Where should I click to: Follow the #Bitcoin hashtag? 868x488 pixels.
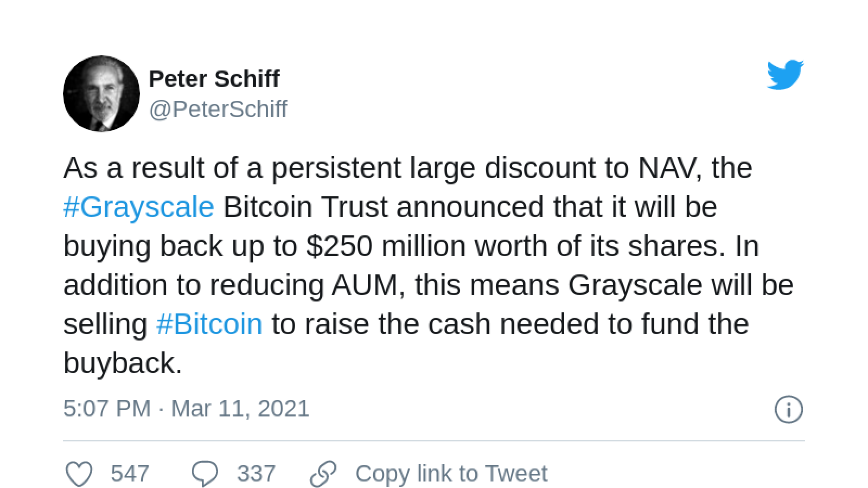point(209,324)
